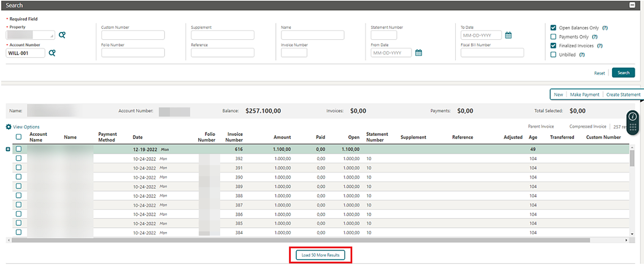Open the information panel icon at right edge
644x267 pixels.
pyautogui.click(x=632, y=116)
